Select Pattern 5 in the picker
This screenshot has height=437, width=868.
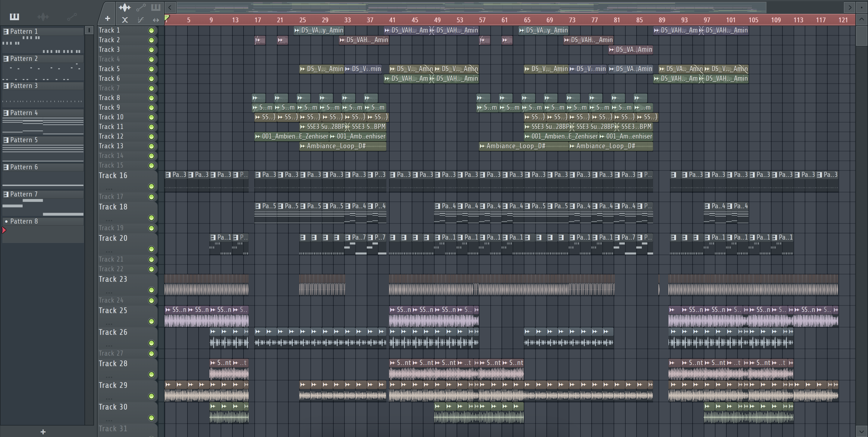pyautogui.click(x=43, y=140)
